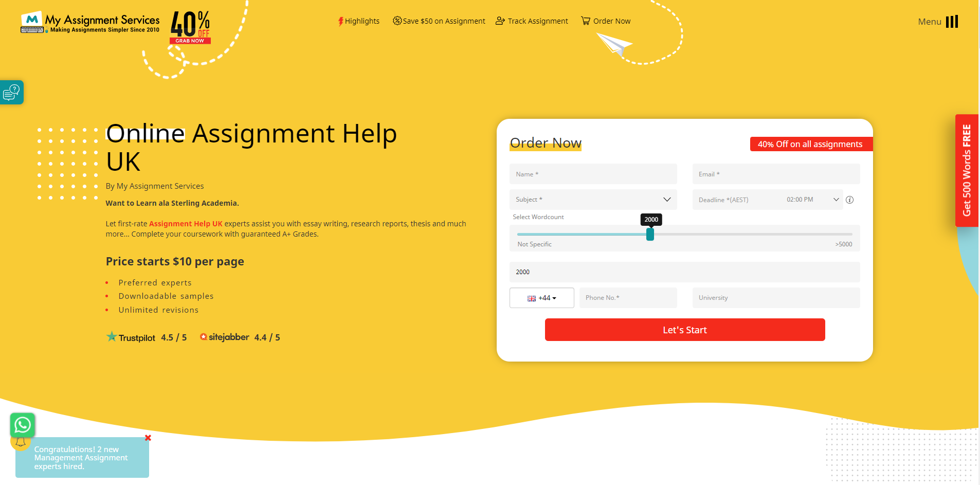Click the Name input field
This screenshot has height=485, width=980.
pos(593,174)
